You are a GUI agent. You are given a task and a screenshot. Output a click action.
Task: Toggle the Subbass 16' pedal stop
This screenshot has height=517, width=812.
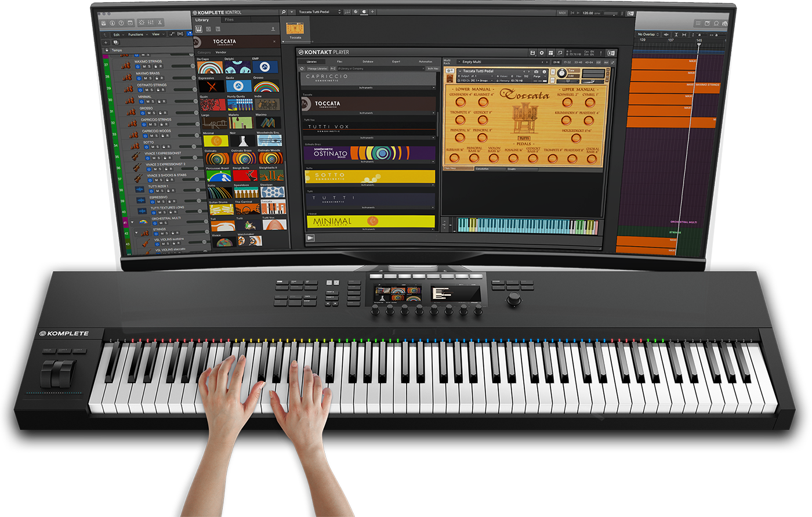[x=454, y=158]
